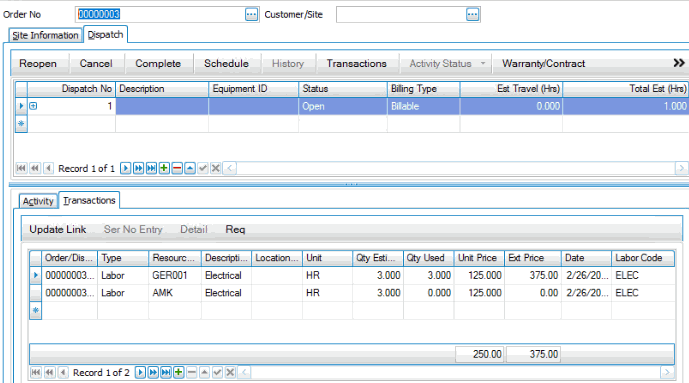This screenshot has height=383, width=689.
Task: Expand dispatch row 1 details icon
Action: click(x=33, y=106)
